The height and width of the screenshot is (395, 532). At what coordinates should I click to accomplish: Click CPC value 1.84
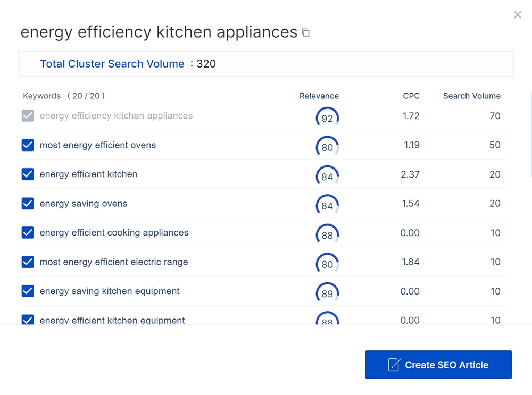(x=411, y=262)
